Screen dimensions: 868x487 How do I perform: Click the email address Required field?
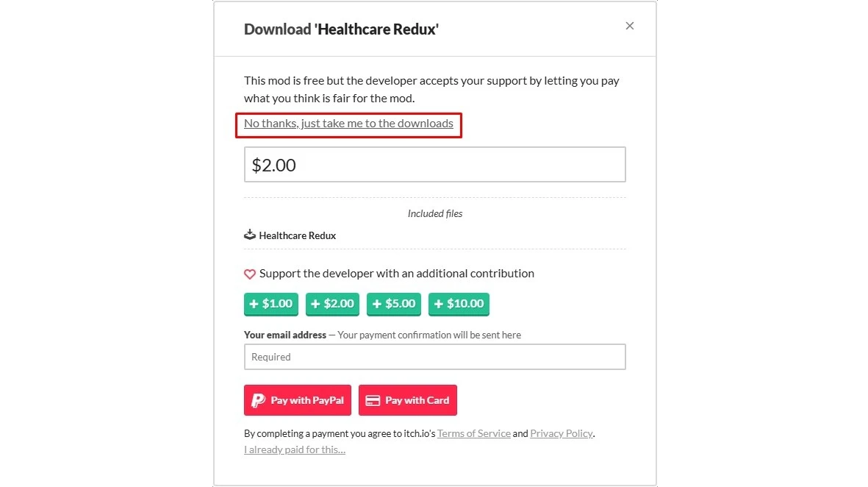coord(434,357)
